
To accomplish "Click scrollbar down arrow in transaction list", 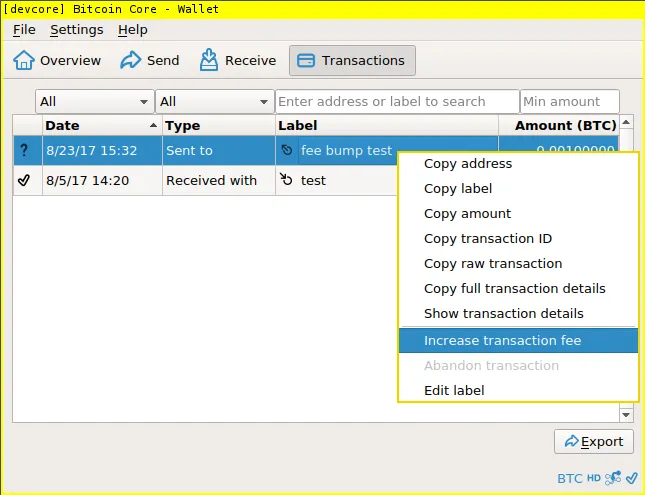I will pos(626,415).
